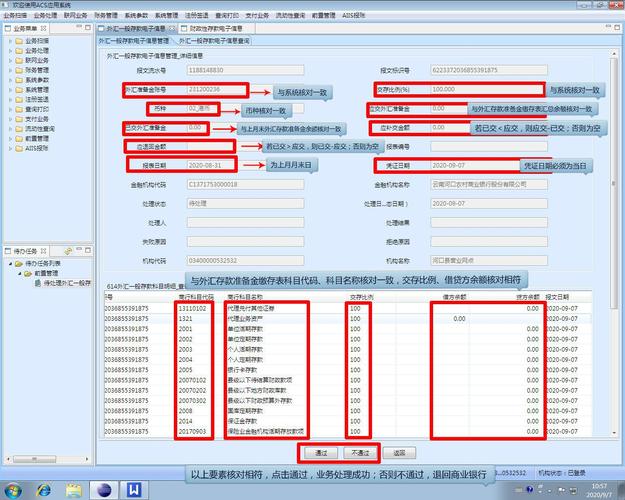The height and width of the screenshot is (500, 625).
Task: Click the 报文流水号 field showing 1188148830
Action: pyautogui.click(x=246, y=70)
